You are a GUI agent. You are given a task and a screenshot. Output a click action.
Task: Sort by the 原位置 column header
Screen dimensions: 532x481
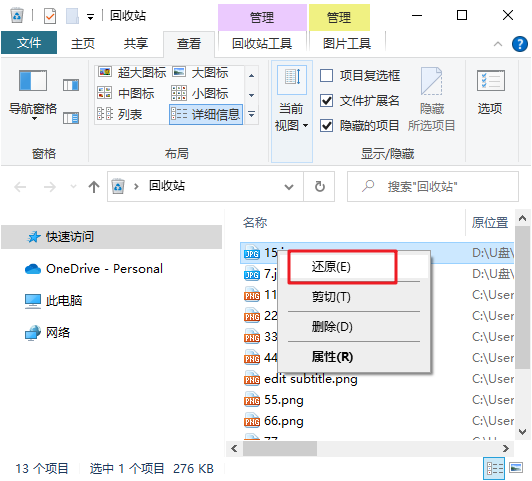point(490,223)
